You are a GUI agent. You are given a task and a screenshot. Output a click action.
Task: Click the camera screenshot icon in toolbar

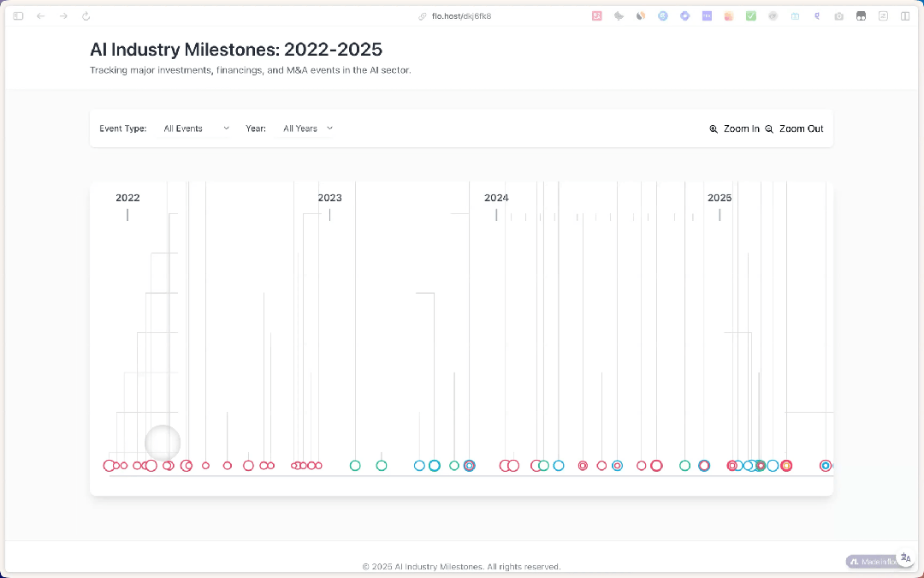tap(838, 16)
